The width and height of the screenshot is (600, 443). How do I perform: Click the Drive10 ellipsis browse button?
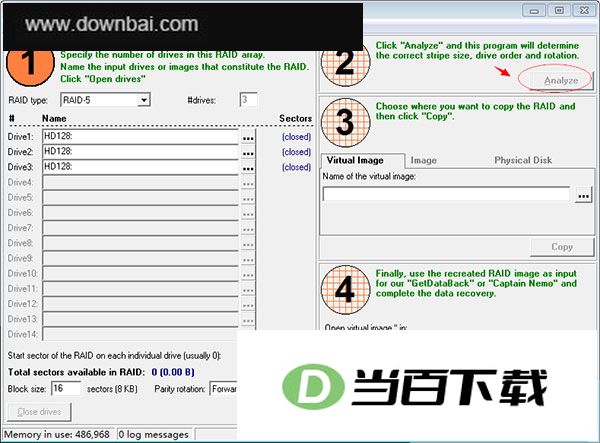(x=248, y=274)
